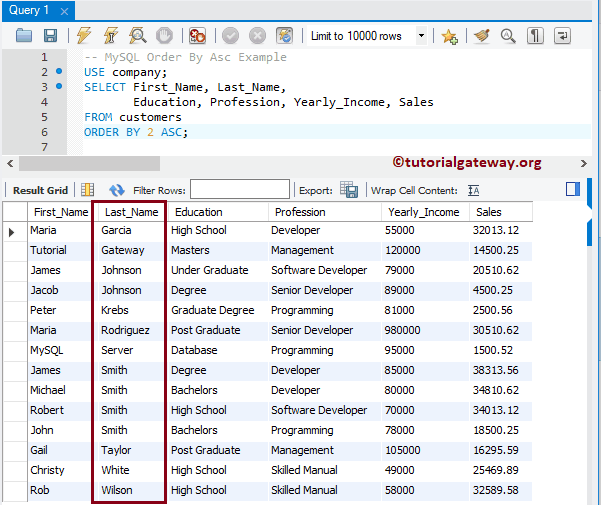Switch to the Query 1 tab
The height and width of the screenshot is (505, 601).
[x=28, y=10]
